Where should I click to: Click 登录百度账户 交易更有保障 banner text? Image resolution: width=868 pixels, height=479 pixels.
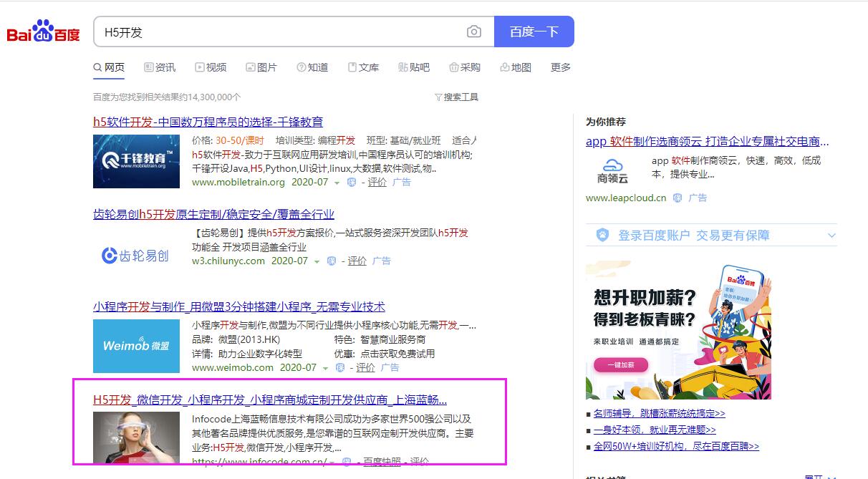pyautogui.click(x=694, y=235)
